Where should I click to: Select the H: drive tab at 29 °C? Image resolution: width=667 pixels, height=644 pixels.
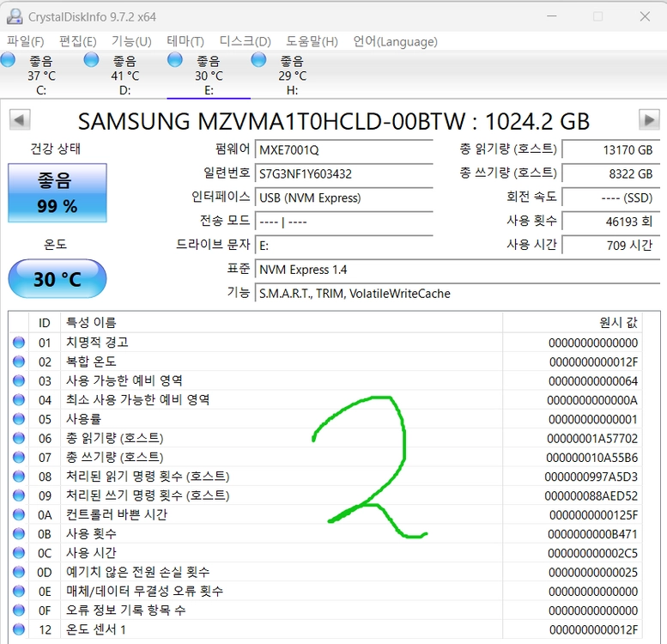292,76
